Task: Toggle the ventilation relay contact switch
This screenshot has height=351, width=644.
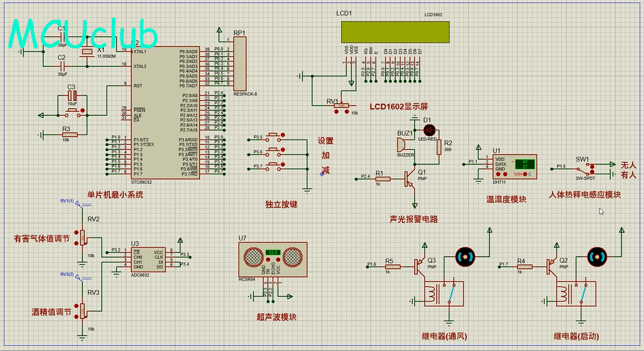Action: (452, 294)
